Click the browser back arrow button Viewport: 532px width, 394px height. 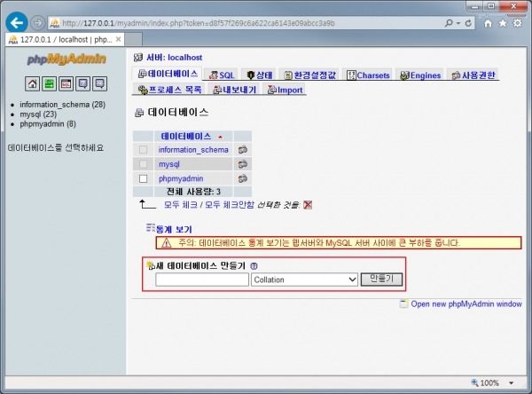tap(17, 23)
